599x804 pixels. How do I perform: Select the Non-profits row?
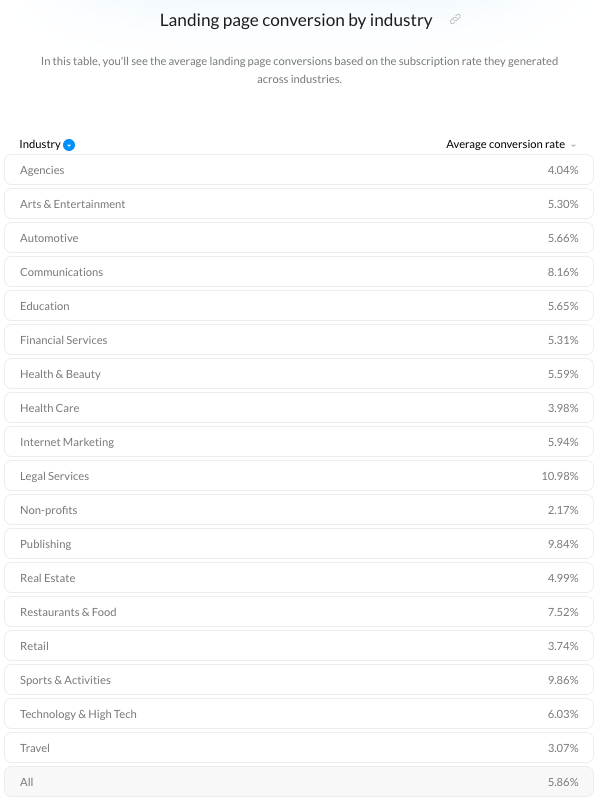coord(299,510)
